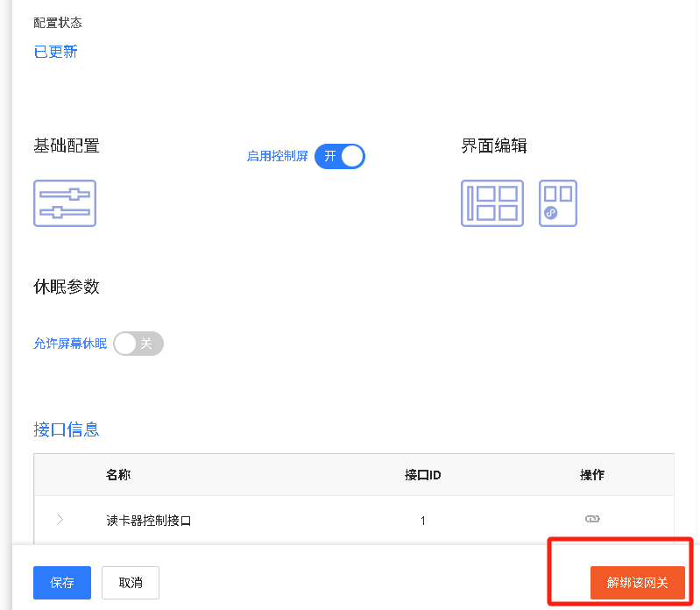This screenshot has height=610, width=700.
Task: Click the 接口ID column header
Action: [422, 475]
